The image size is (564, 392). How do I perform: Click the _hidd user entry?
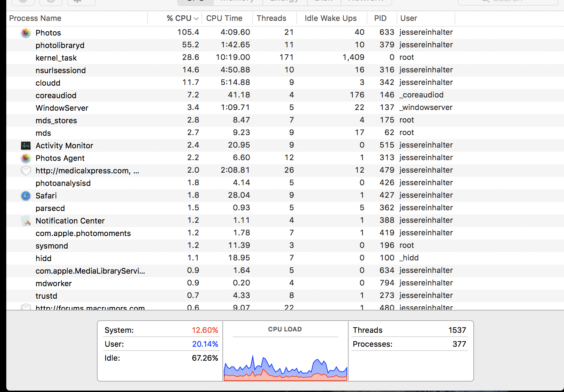pyautogui.click(x=409, y=258)
